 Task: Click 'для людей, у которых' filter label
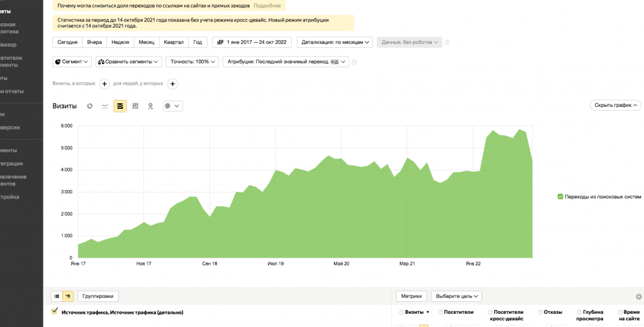click(x=138, y=84)
